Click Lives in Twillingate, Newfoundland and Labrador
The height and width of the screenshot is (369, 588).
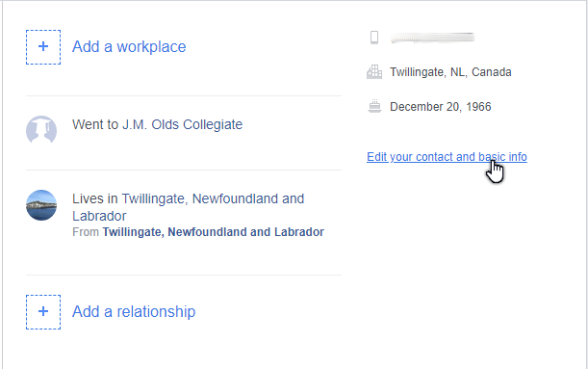(x=188, y=207)
